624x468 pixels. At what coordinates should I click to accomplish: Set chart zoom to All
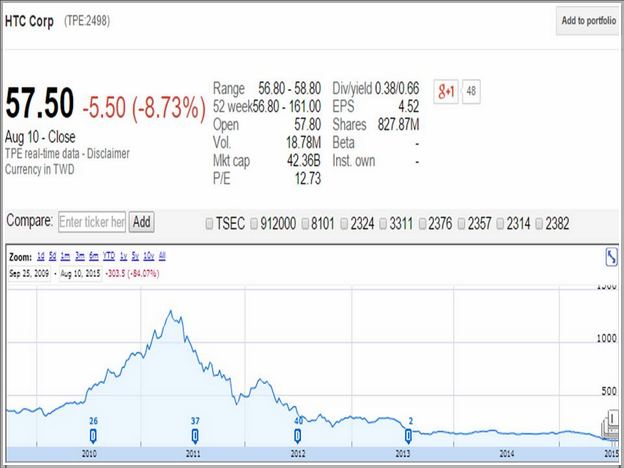click(x=162, y=256)
